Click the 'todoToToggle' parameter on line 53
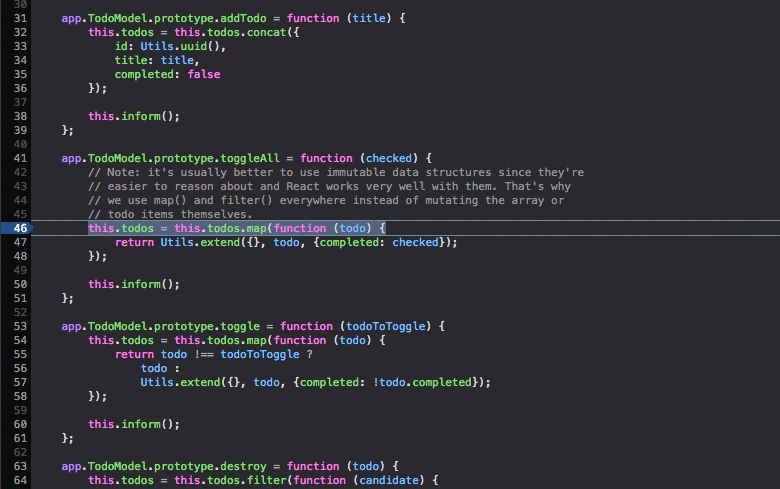 click(386, 326)
